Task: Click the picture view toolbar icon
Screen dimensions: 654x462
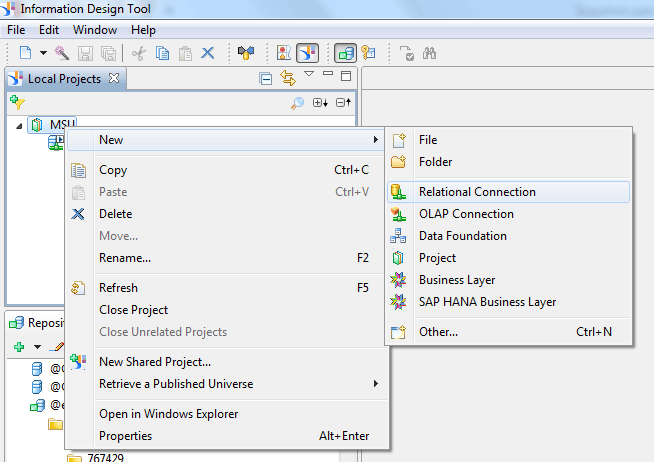Action: tap(284, 53)
